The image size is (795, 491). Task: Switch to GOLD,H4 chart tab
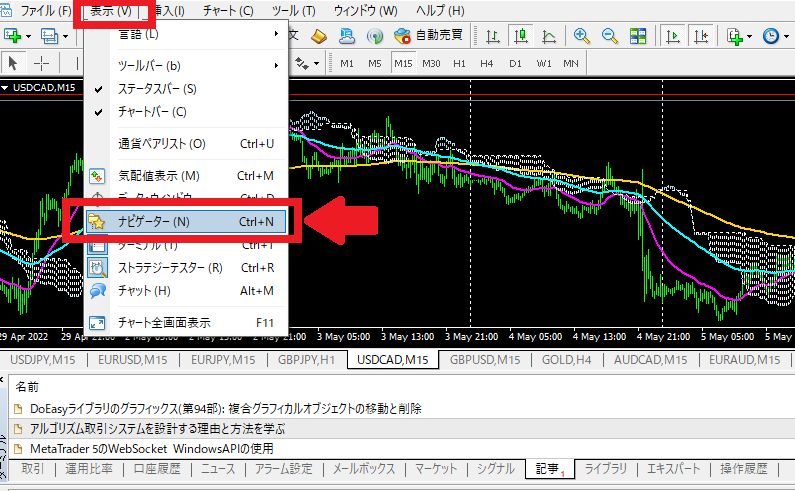pyautogui.click(x=566, y=360)
